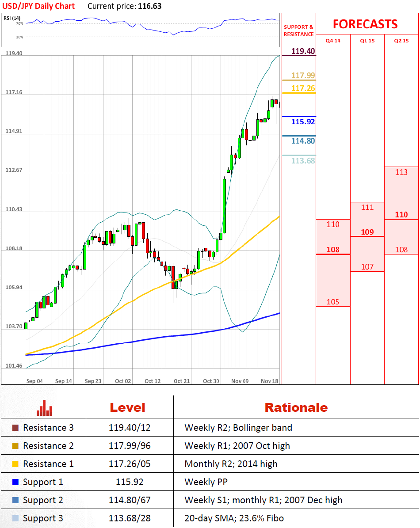The width and height of the screenshot is (420, 528).
Task: Click the 'Oct 21' date axis label
Action: point(182,381)
